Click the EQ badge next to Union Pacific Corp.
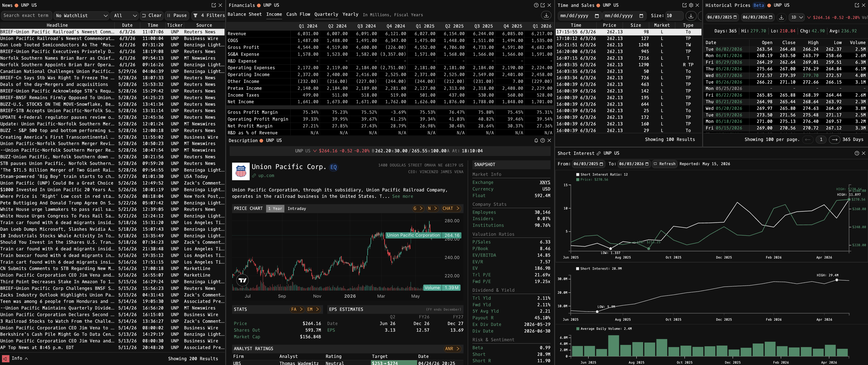 coord(333,167)
